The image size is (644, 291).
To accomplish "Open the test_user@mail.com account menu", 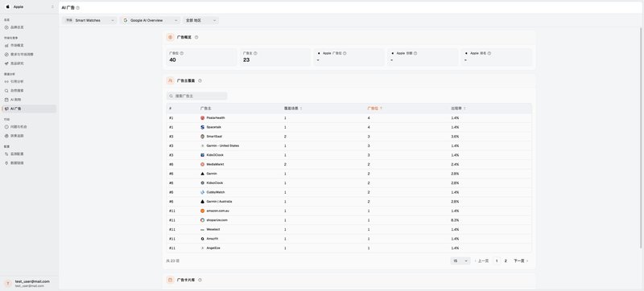I will [x=29, y=283].
